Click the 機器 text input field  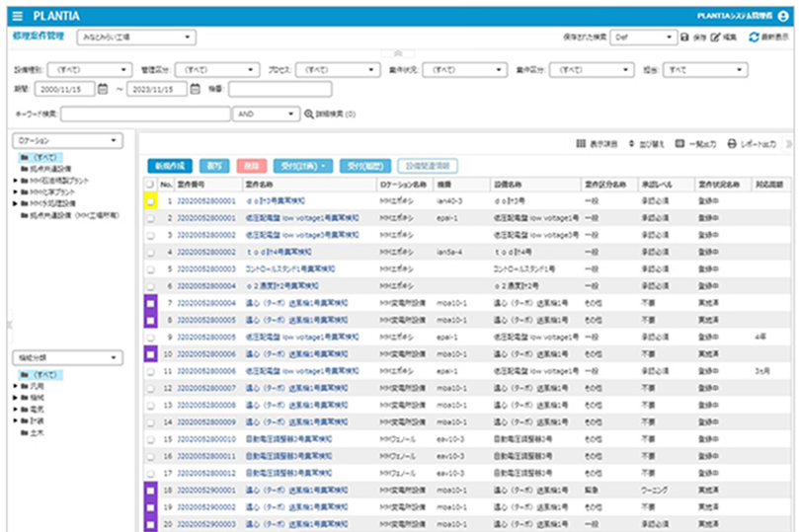(280, 89)
